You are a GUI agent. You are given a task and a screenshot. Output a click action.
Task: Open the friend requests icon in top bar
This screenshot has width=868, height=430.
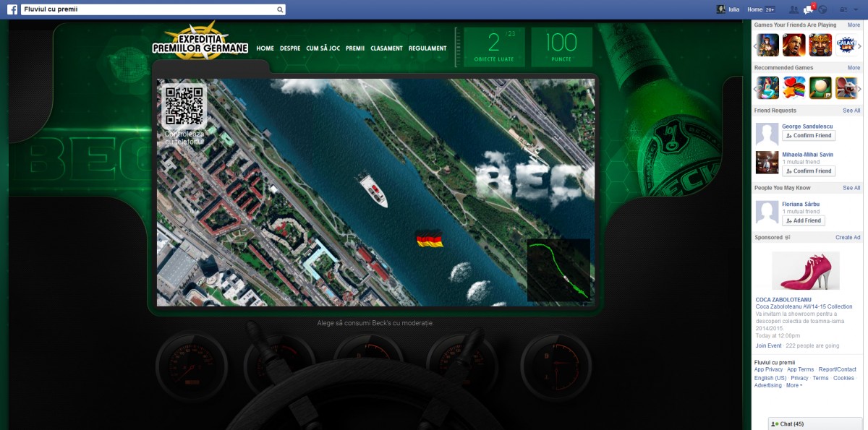click(793, 9)
